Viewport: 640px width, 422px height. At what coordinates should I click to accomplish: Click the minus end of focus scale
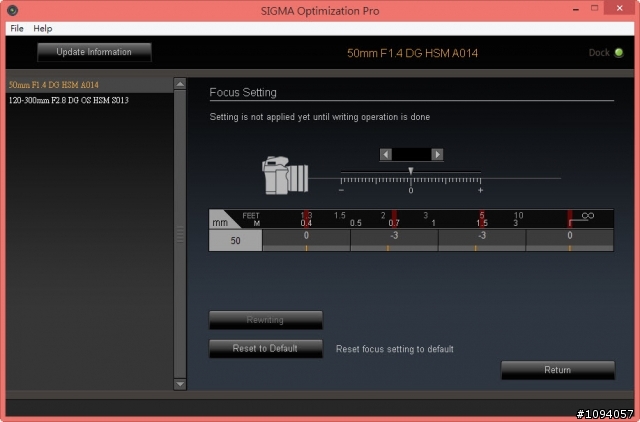(341, 190)
